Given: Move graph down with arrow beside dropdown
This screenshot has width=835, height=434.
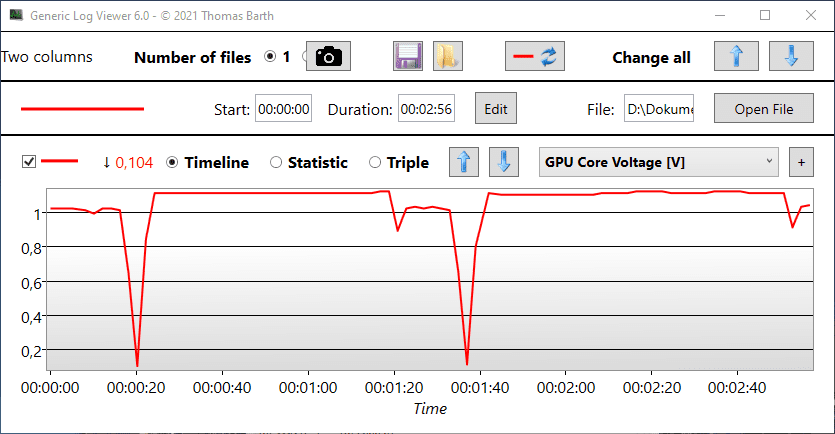Looking at the screenshot, I should coord(504,162).
